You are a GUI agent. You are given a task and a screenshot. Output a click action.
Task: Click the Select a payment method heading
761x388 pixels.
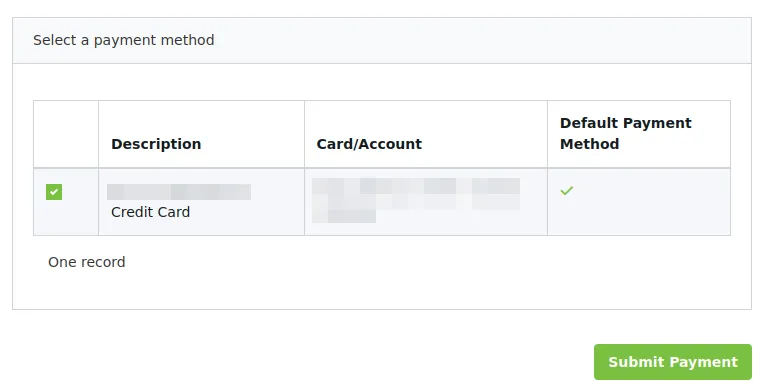(124, 40)
